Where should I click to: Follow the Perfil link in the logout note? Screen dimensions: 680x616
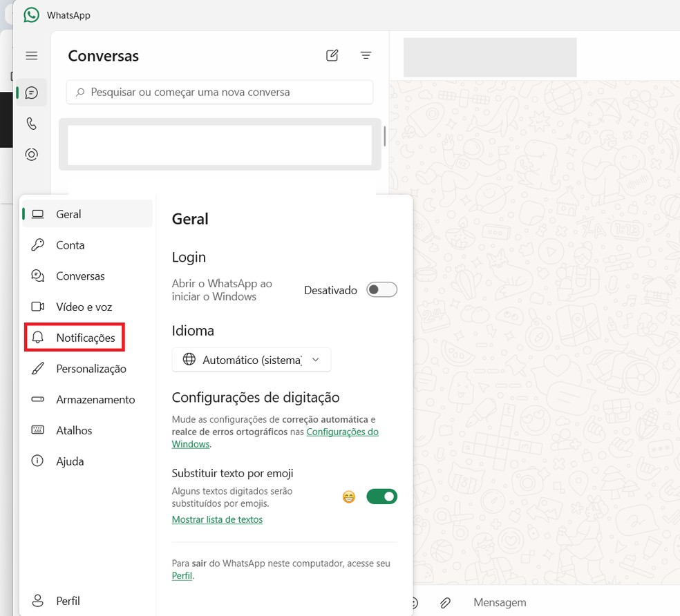point(182,576)
